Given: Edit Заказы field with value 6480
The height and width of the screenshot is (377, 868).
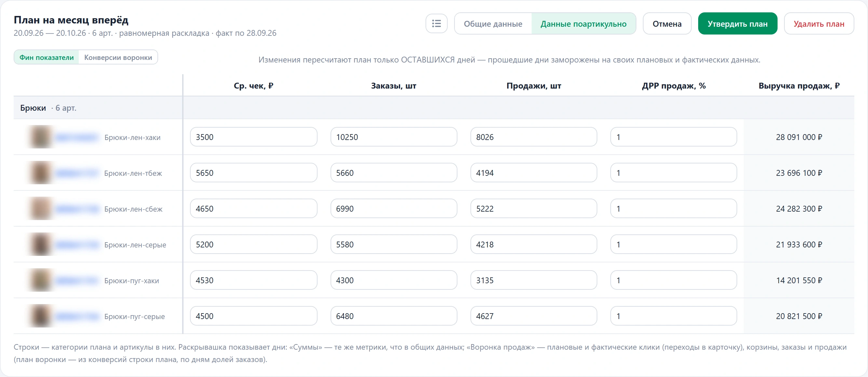Looking at the screenshot, I should pos(394,315).
